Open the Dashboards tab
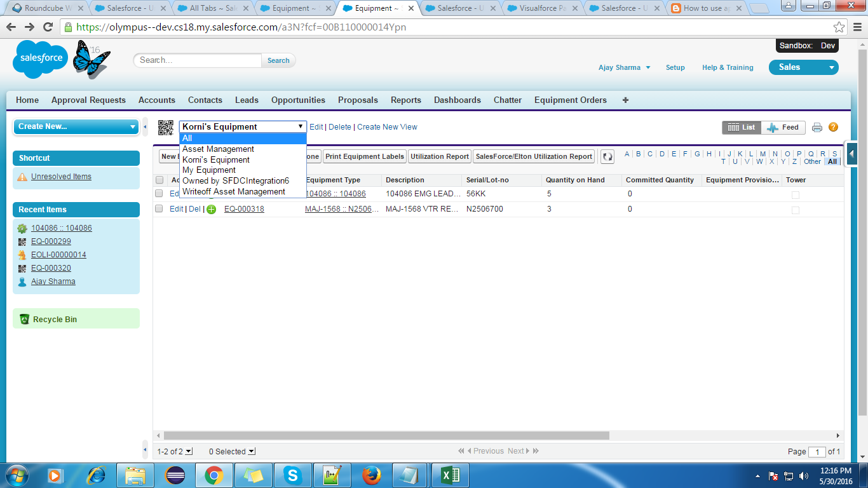Viewport: 868px width, 488px height. click(x=458, y=100)
